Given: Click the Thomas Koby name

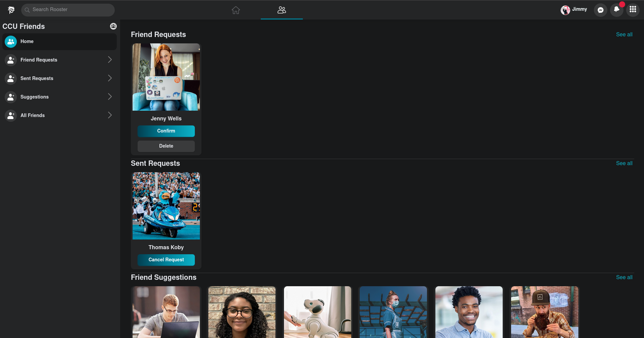Looking at the screenshot, I should 166,248.
